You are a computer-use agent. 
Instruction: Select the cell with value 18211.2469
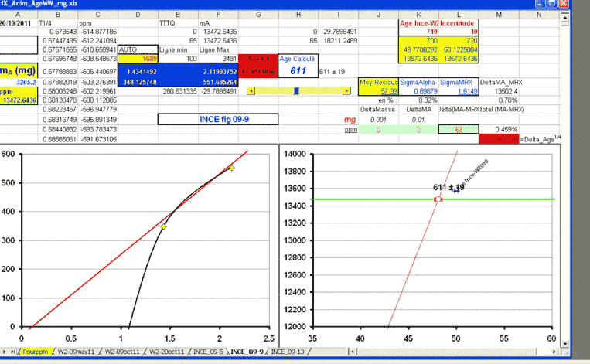point(338,41)
